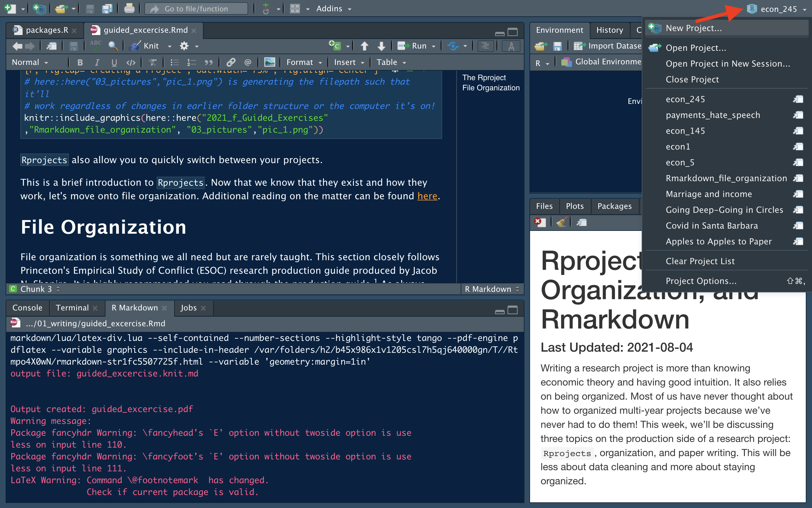Open the Format dropdown menu
The height and width of the screenshot is (508, 812).
pos(304,62)
